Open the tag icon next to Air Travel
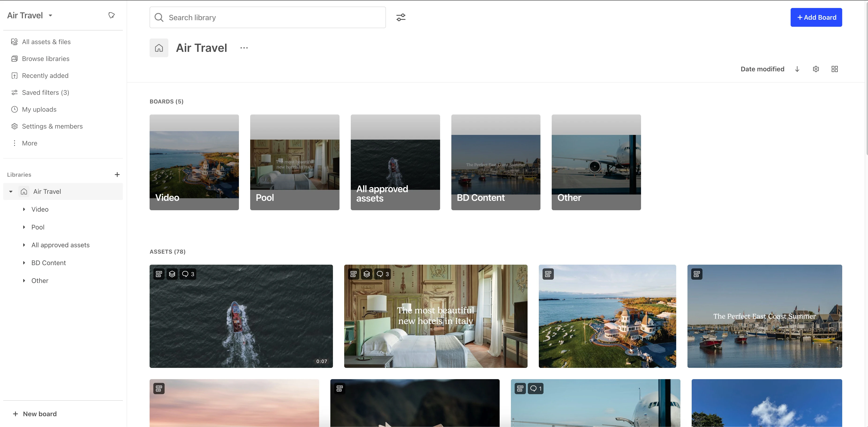This screenshot has width=868, height=427. point(112,15)
